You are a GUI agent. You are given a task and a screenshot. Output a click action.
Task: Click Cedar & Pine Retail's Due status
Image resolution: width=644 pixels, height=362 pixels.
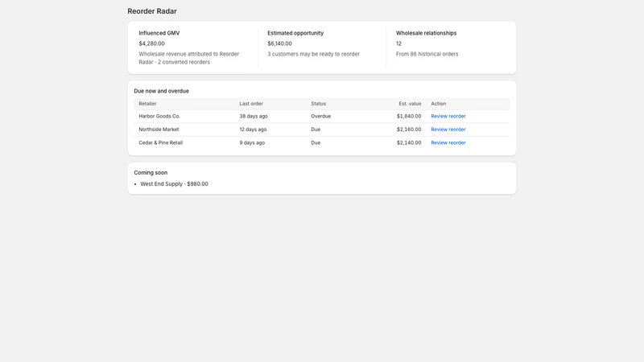316,143
